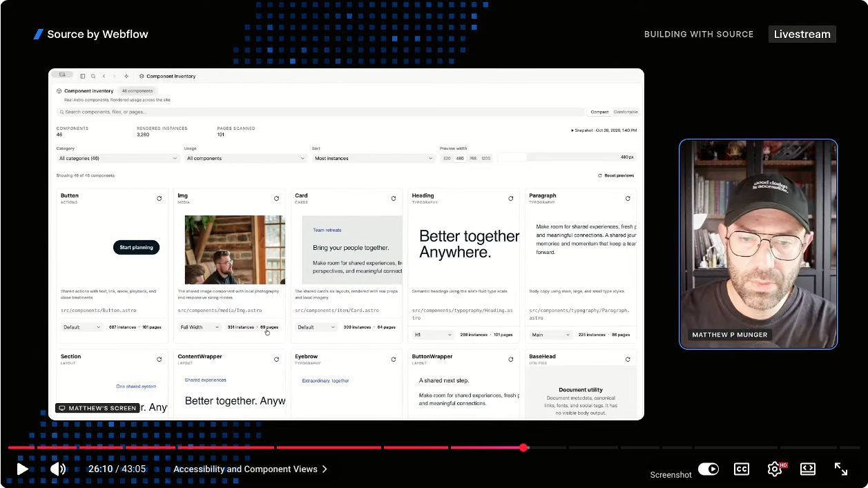Play the livestream video

point(22,469)
